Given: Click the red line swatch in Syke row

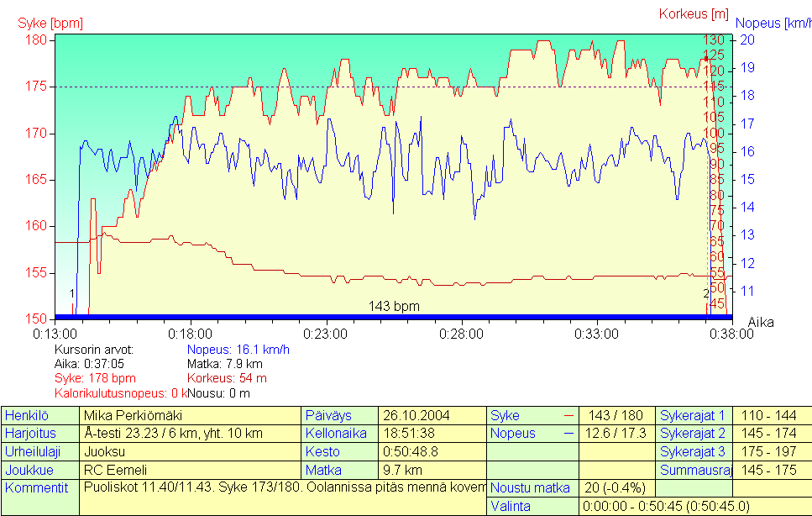Looking at the screenshot, I should point(568,416).
